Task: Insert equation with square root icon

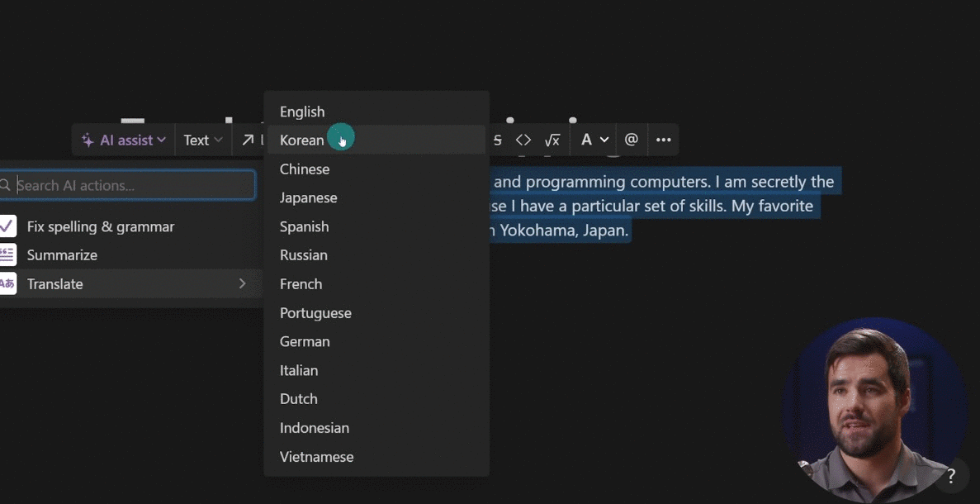Action: (552, 140)
